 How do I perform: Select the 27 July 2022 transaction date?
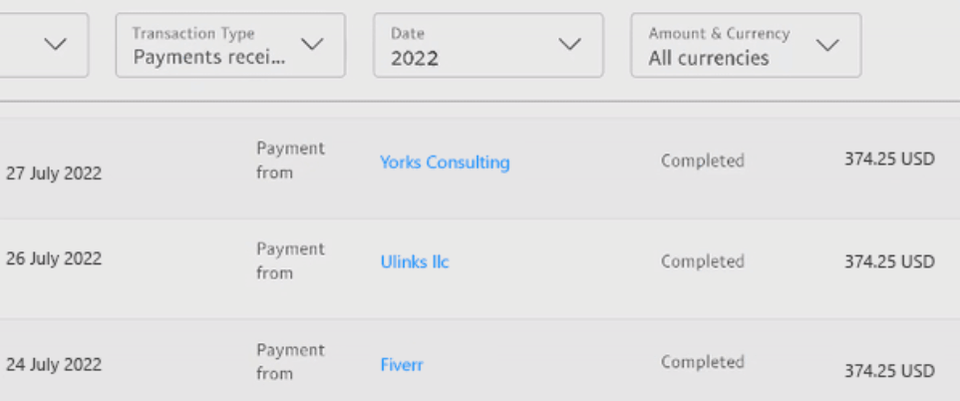point(54,173)
